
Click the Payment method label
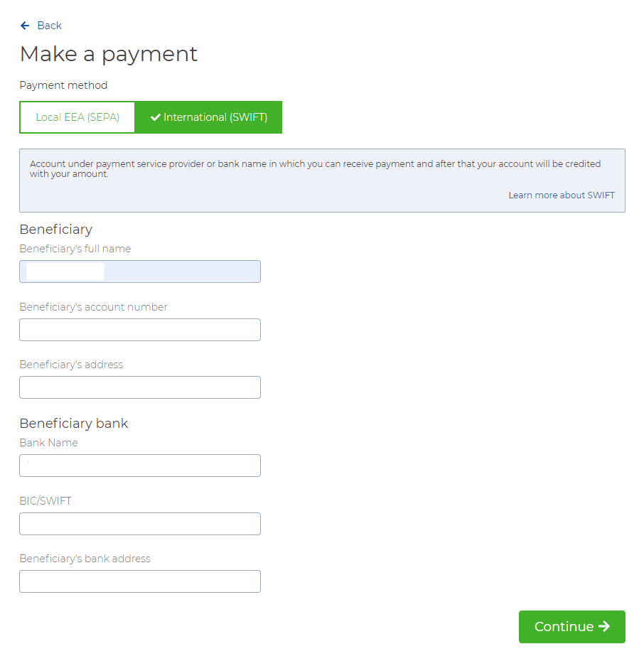pyautogui.click(x=63, y=85)
